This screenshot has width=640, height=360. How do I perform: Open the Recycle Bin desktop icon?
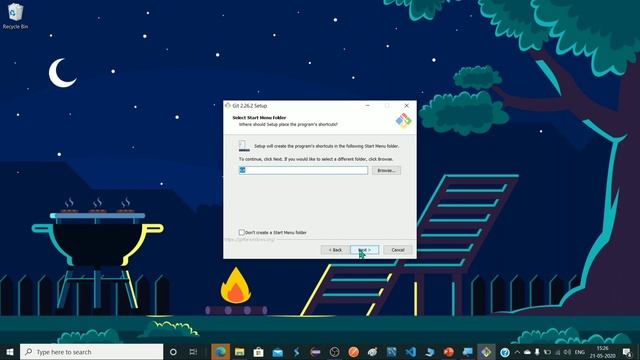(15, 16)
